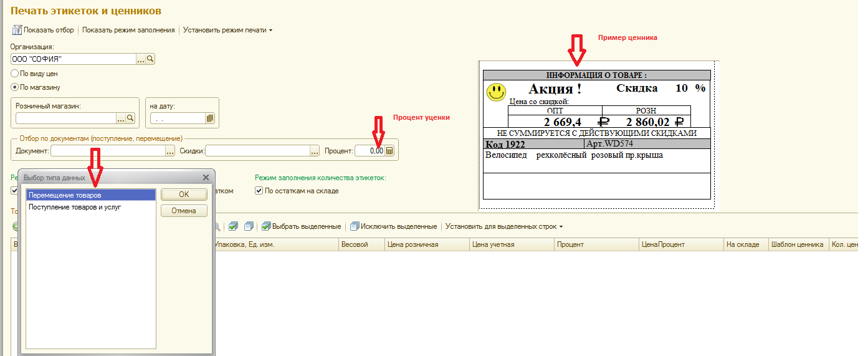This screenshot has height=356, width=868.
Task: Click the uncheck-all rows toolbar icon
Action: (x=249, y=226)
